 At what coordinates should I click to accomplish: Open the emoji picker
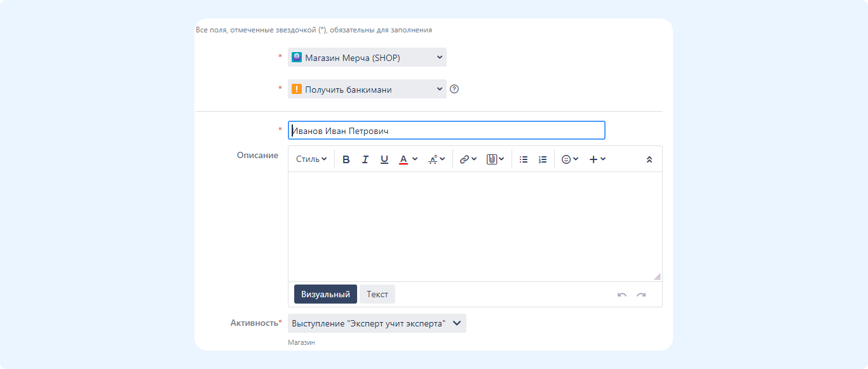[x=570, y=159]
